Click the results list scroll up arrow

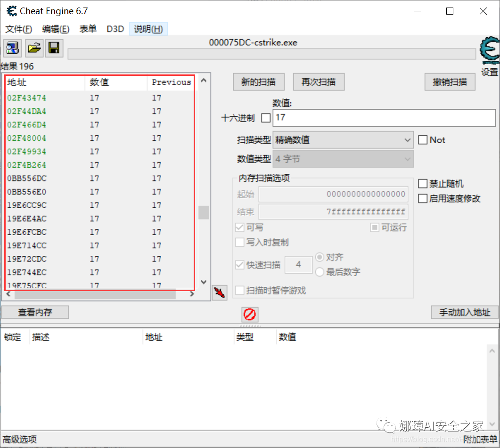pyautogui.click(x=204, y=81)
